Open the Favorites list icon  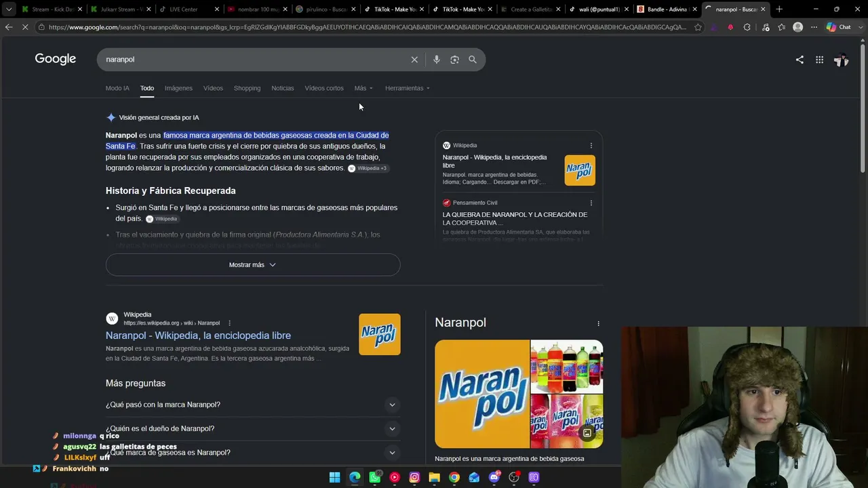(x=782, y=27)
